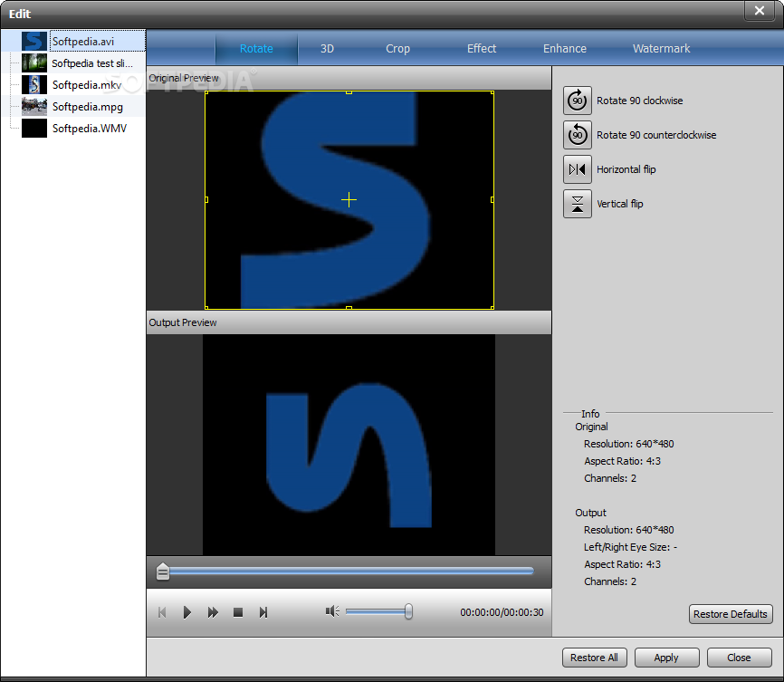Click the left-middle crop handle
784x682 pixels.
coord(206,199)
